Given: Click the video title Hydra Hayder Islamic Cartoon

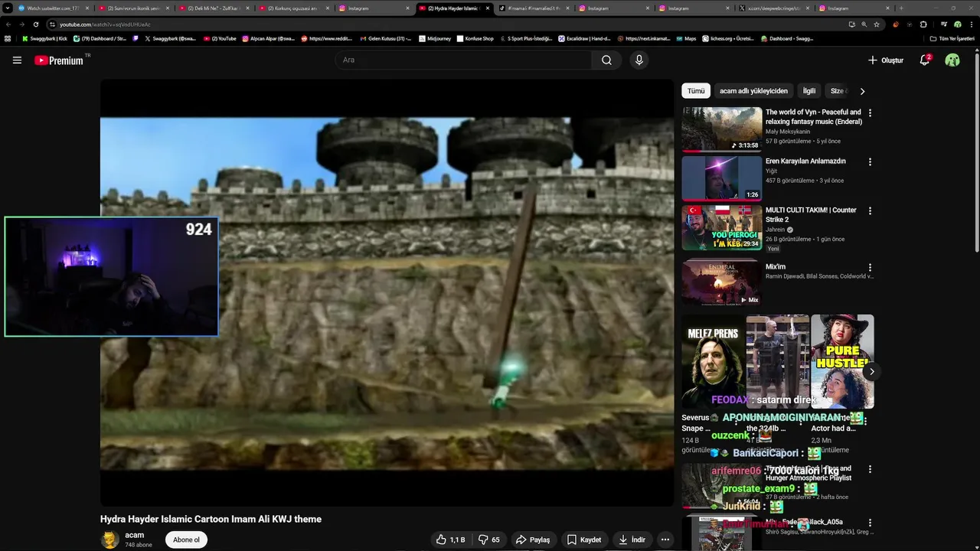Looking at the screenshot, I should pyautogui.click(x=211, y=519).
